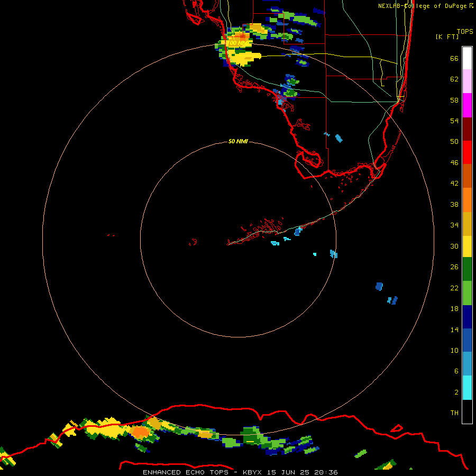This screenshot has height=476, width=476.
Task: Select the dark red legend swatch
Action: tap(467, 129)
